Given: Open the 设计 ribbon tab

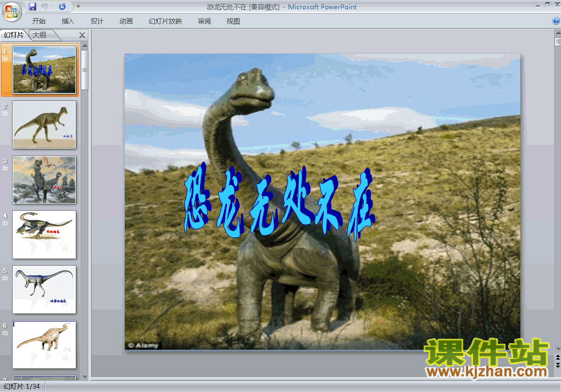Looking at the screenshot, I should 97,21.
